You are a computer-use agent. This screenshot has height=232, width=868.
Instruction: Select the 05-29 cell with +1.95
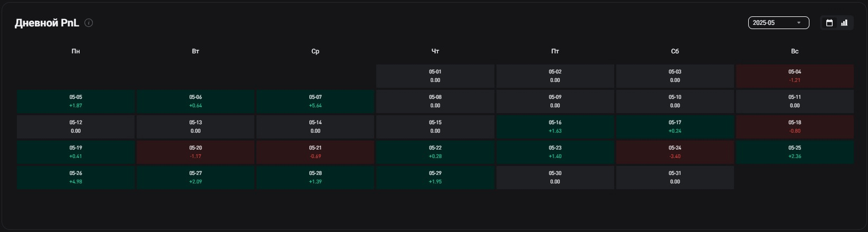click(435, 178)
